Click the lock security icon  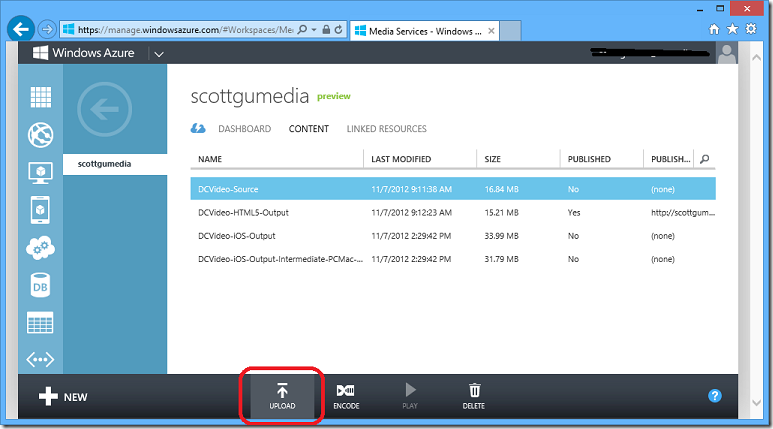click(326, 30)
